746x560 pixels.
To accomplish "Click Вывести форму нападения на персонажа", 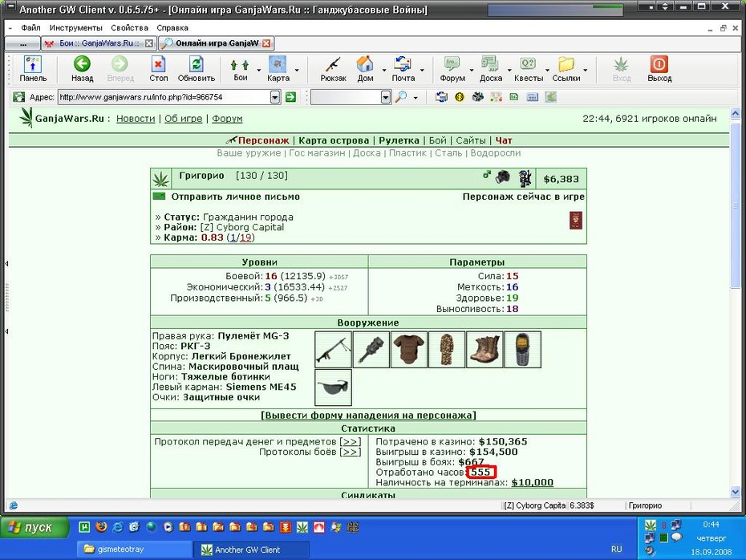I will (368, 415).
